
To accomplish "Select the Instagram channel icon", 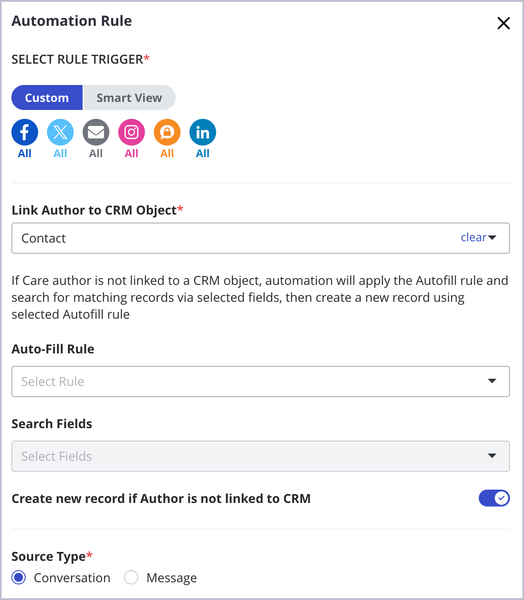I will (x=132, y=132).
